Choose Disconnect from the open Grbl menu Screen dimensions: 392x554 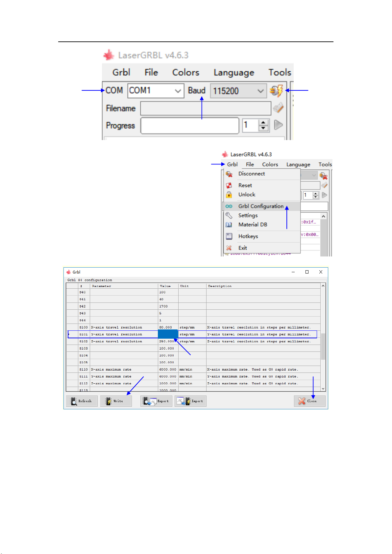[x=262, y=174]
